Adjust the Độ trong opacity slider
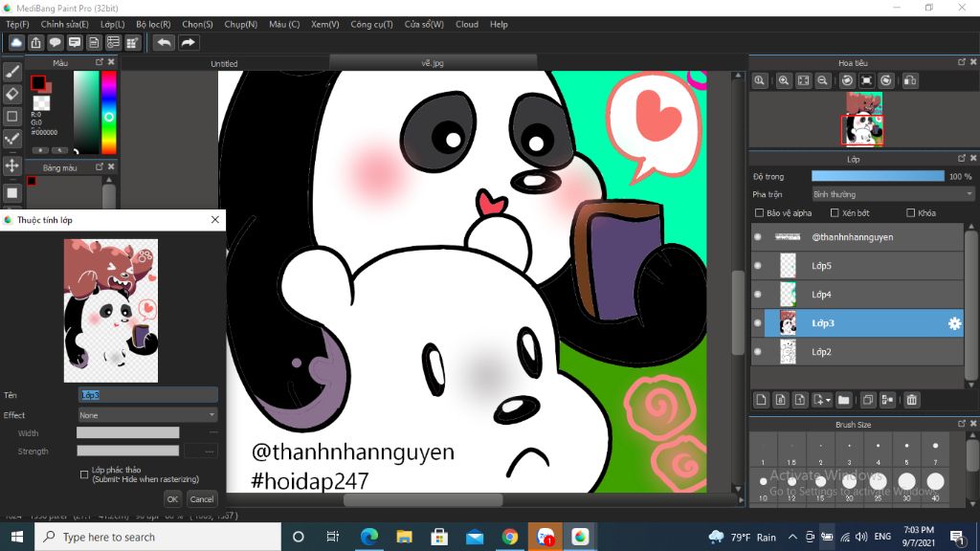This screenshot has height=551, width=980. click(x=878, y=176)
